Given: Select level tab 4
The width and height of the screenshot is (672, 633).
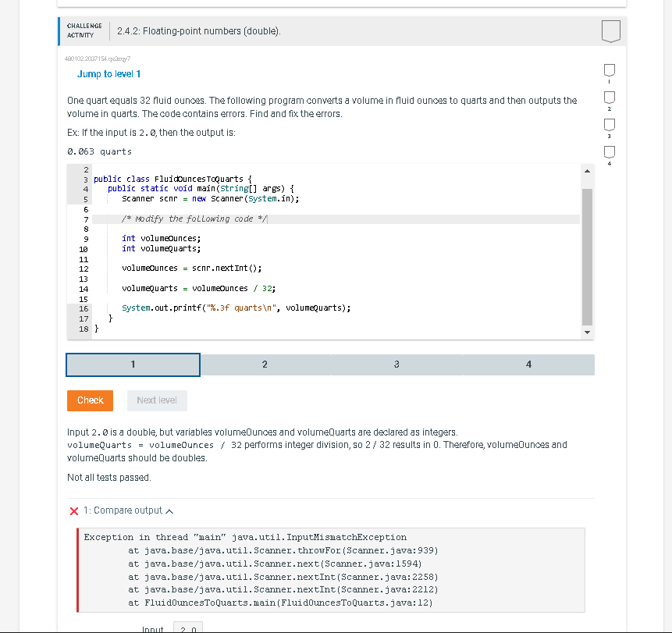Looking at the screenshot, I should click(528, 365).
